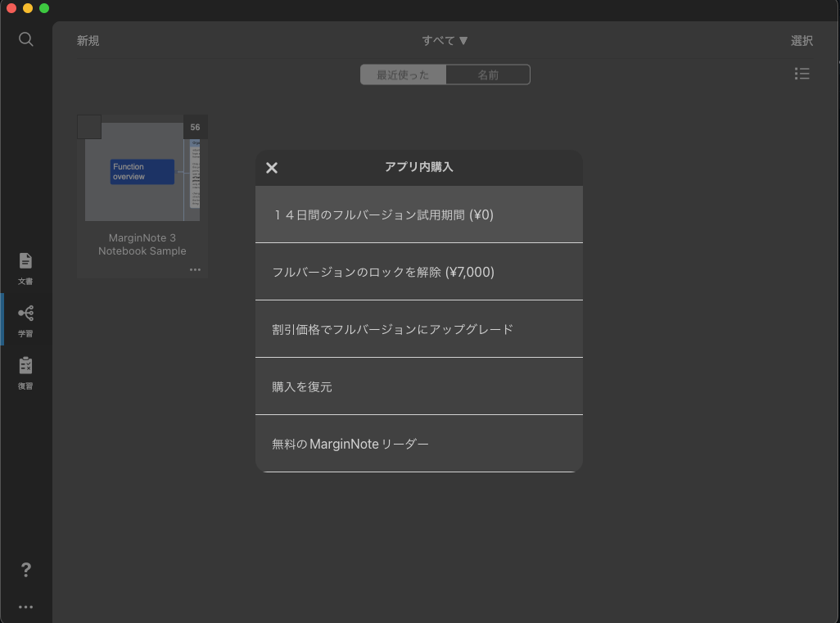
Task: Open the sidebar more options ellipsis
Action: coord(25,607)
